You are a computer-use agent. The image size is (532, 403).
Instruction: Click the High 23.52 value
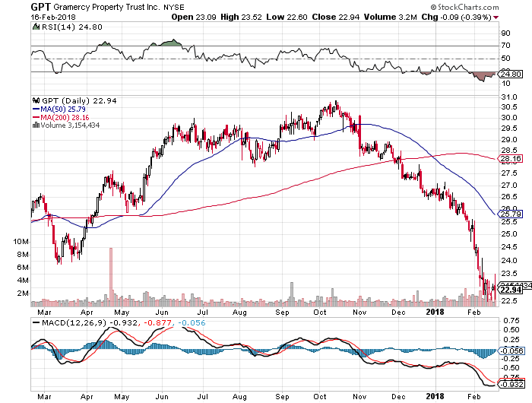[x=241, y=17]
